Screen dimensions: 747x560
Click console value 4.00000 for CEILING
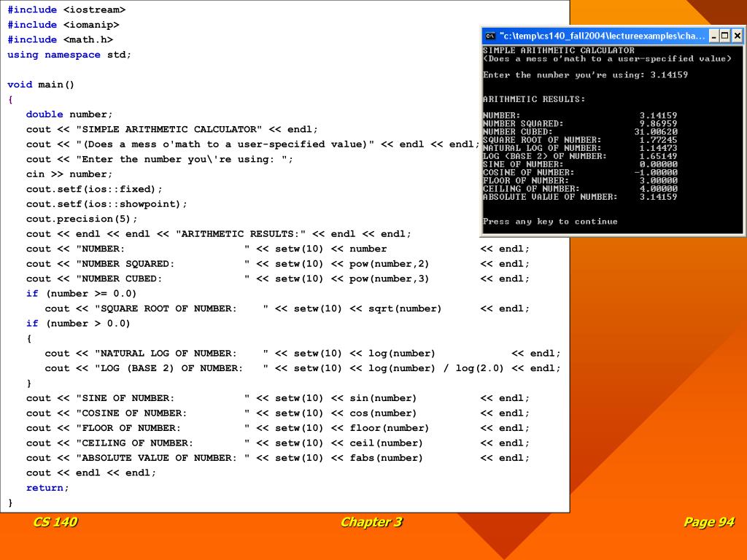tap(658, 189)
